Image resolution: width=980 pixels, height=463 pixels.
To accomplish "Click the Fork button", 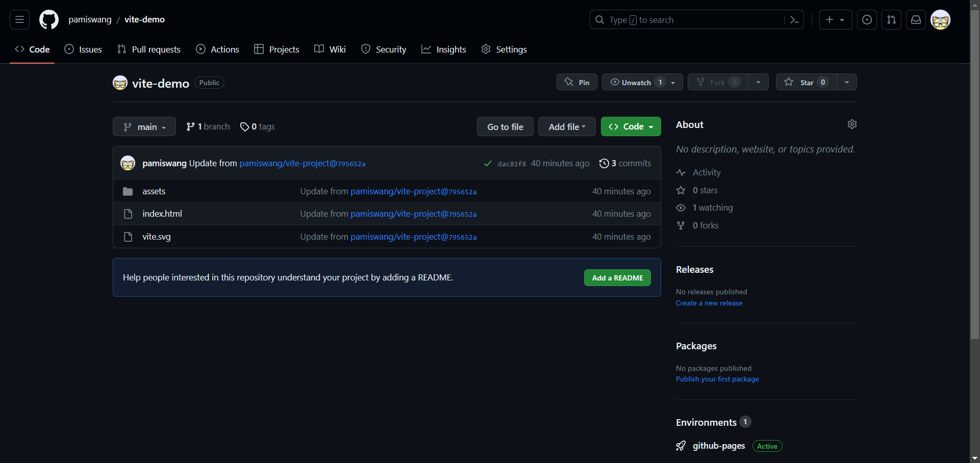I will [x=718, y=82].
